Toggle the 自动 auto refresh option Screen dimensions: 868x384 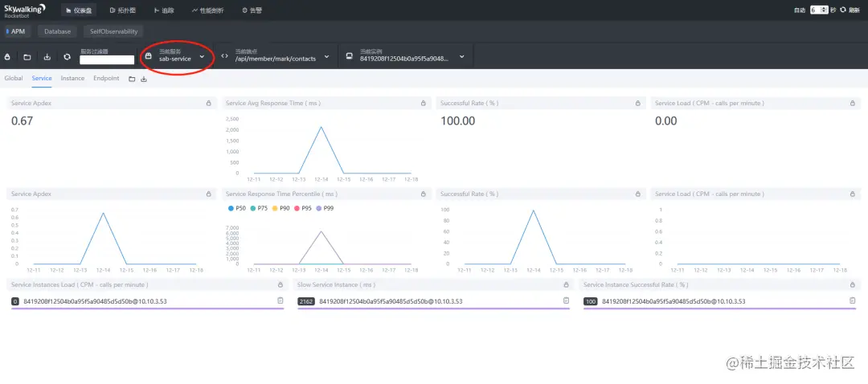[x=800, y=10]
